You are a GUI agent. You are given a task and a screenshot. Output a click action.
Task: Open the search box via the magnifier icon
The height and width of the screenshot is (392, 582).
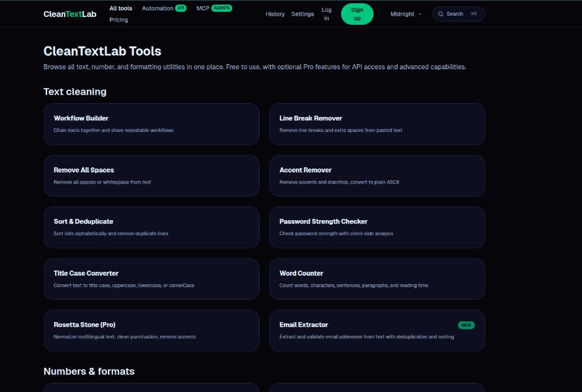441,13
